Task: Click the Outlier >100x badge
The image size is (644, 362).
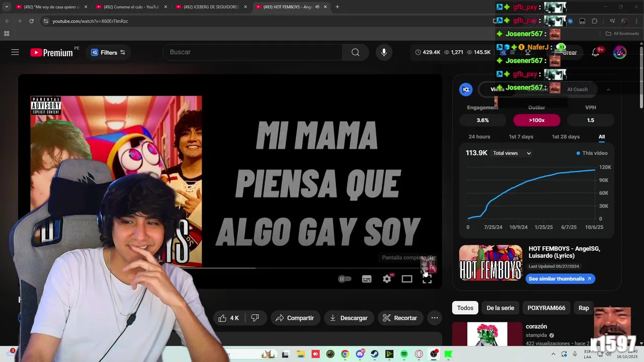Action: point(536,120)
